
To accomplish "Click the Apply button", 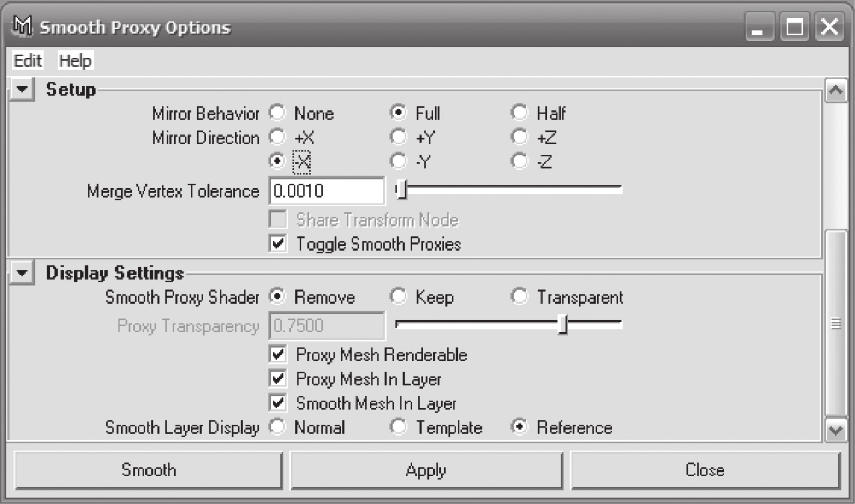I will (x=426, y=470).
